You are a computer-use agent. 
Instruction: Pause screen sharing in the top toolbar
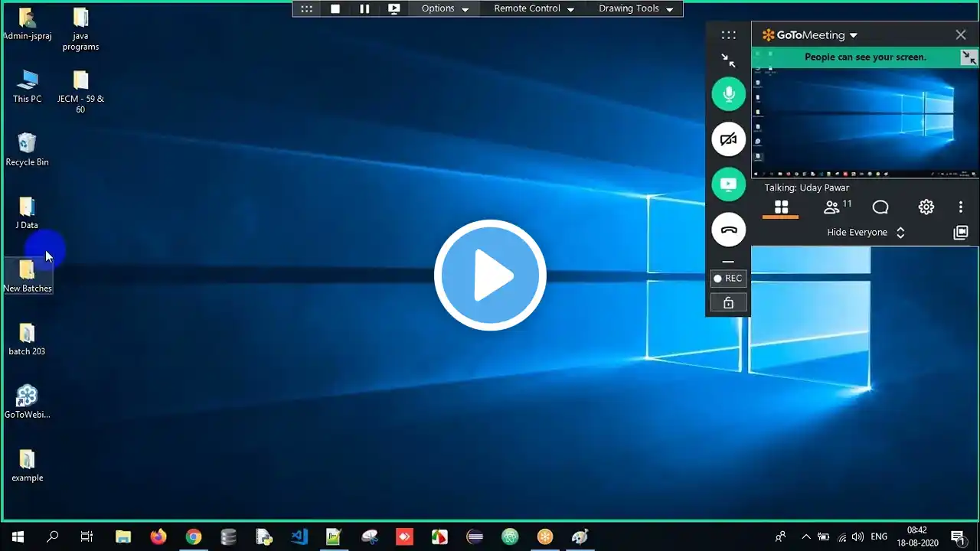(x=364, y=8)
